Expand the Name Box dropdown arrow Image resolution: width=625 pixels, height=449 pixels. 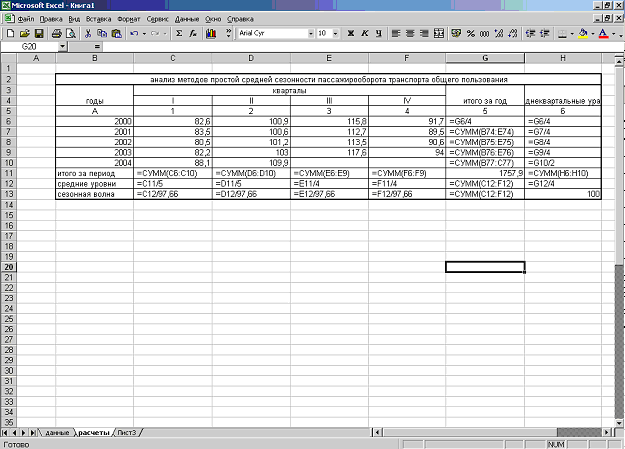point(62,47)
